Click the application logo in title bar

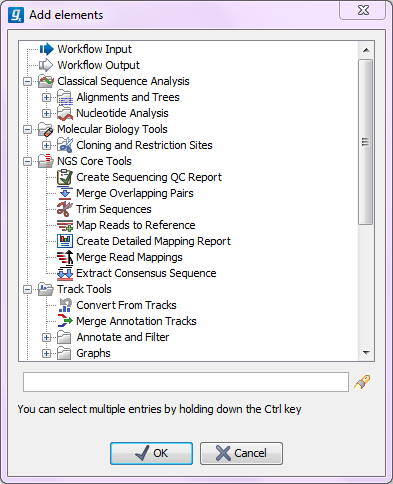16,15
